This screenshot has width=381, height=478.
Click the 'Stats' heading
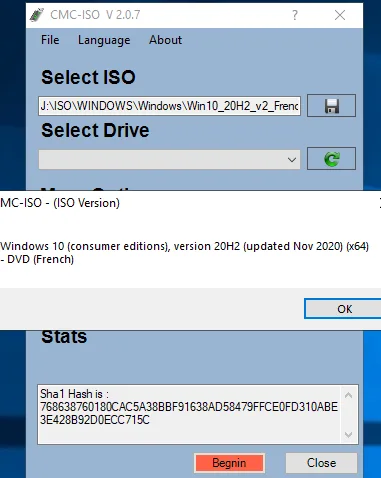click(x=64, y=336)
